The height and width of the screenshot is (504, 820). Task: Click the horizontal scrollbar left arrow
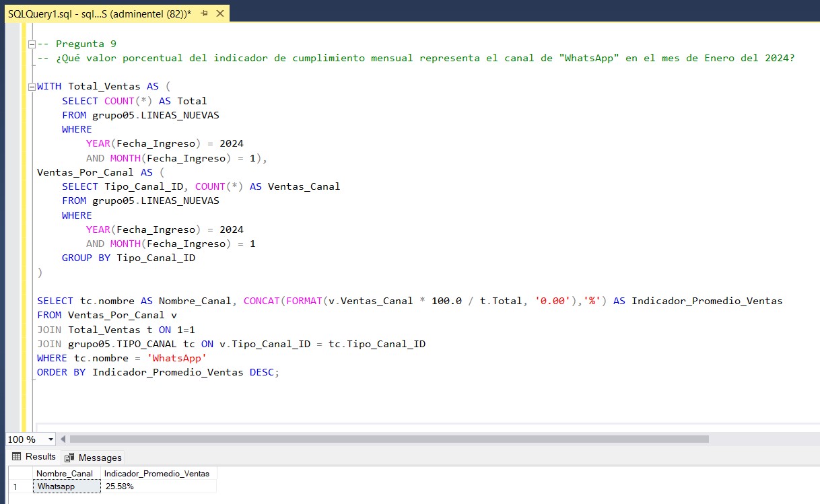pos(63,439)
